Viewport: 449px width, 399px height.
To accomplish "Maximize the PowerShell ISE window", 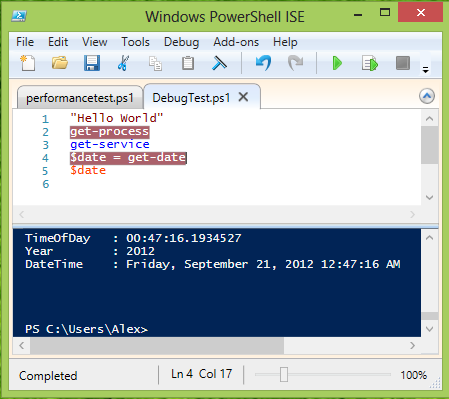I will click(385, 13).
